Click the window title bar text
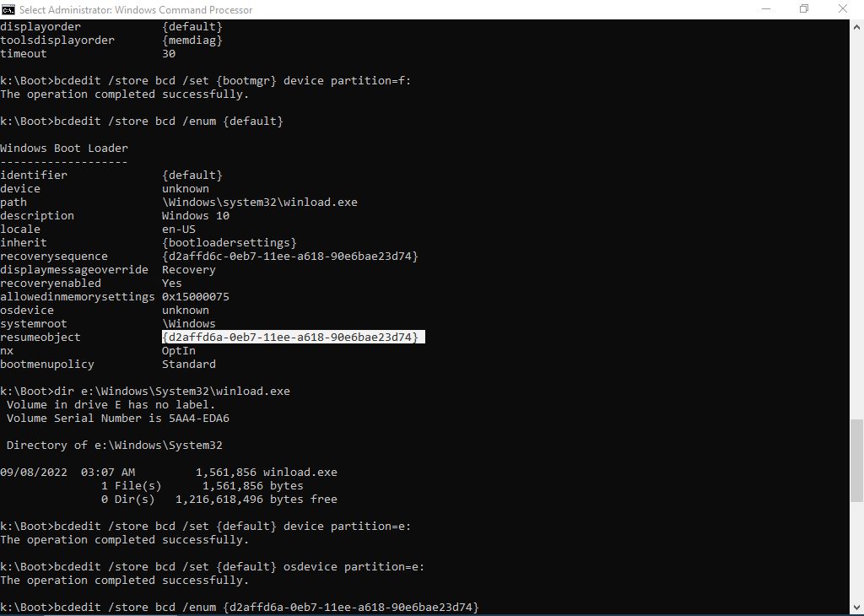The width and height of the screenshot is (864, 616). [x=135, y=9]
